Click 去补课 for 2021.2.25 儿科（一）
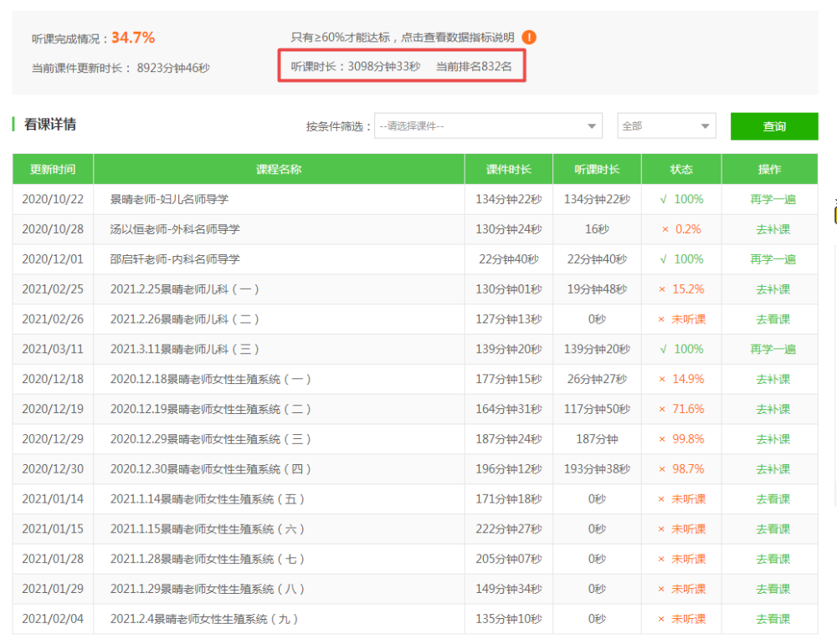837x644 pixels. click(773, 289)
